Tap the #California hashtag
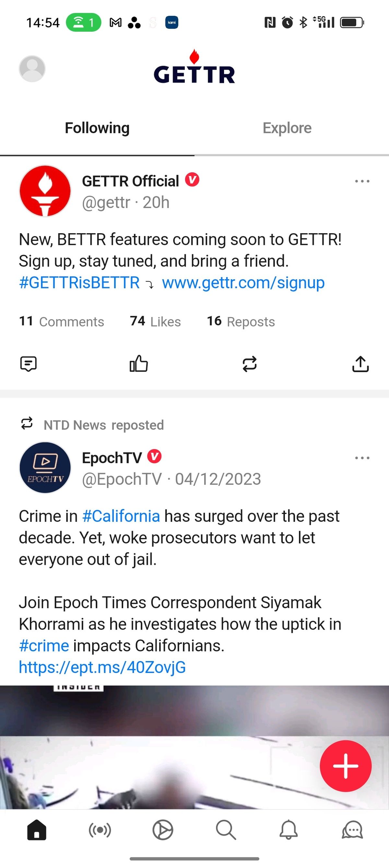The height and width of the screenshot is (868, 389). (x=121, y=516)
